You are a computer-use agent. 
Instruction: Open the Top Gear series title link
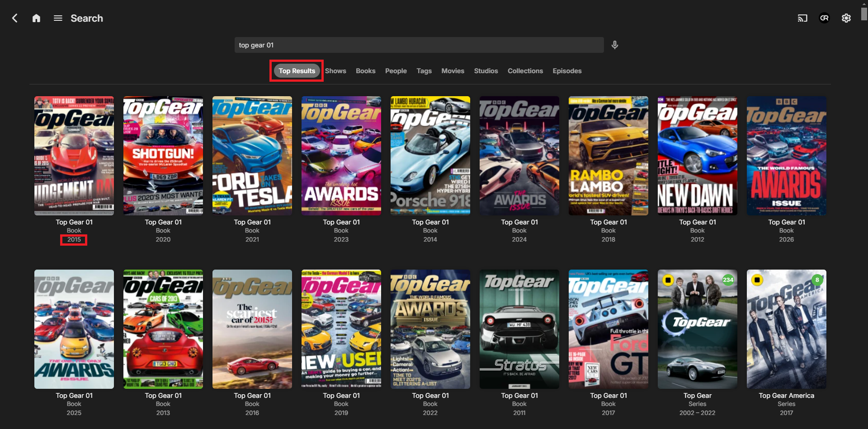click(x=697, y=396)
